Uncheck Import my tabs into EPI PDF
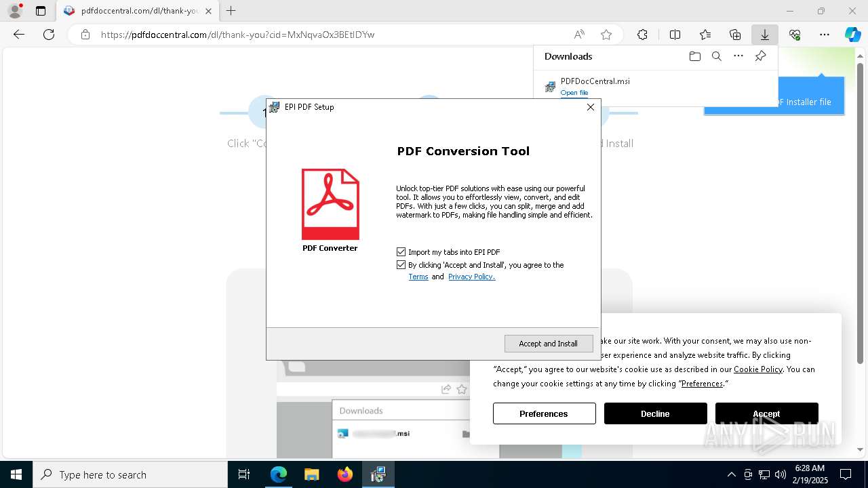The width and height of the screenshot is (868, 488). 401,252
